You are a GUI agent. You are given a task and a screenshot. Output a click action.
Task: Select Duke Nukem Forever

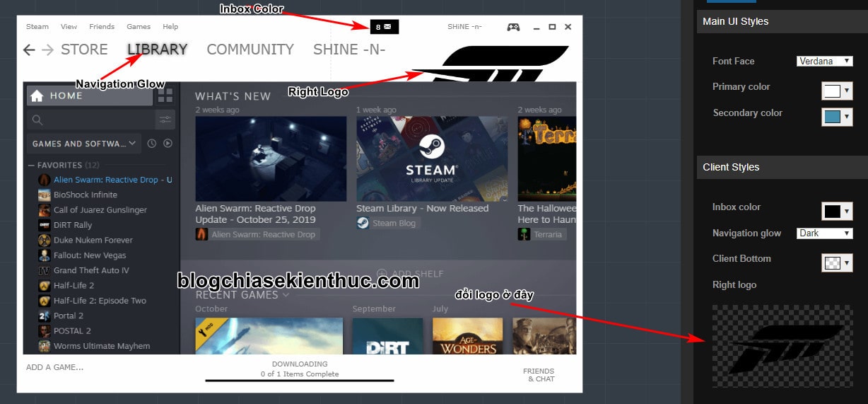coord(93,240)
